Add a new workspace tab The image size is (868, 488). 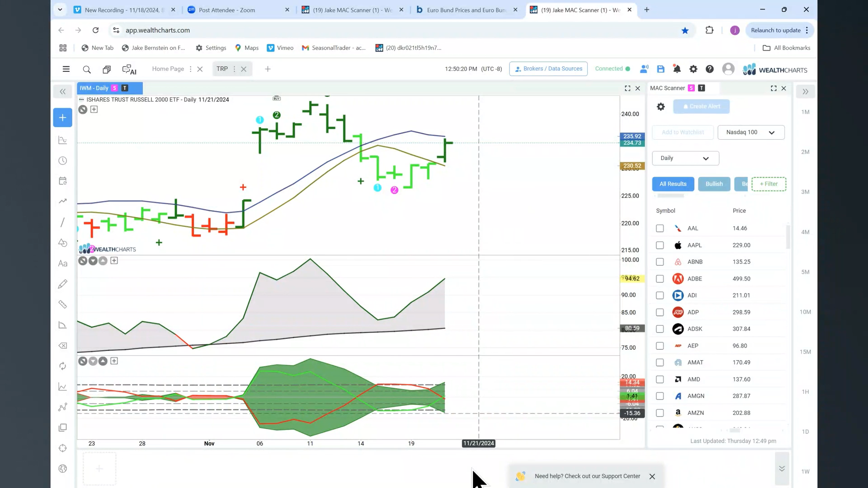click(x=268, y=69)
